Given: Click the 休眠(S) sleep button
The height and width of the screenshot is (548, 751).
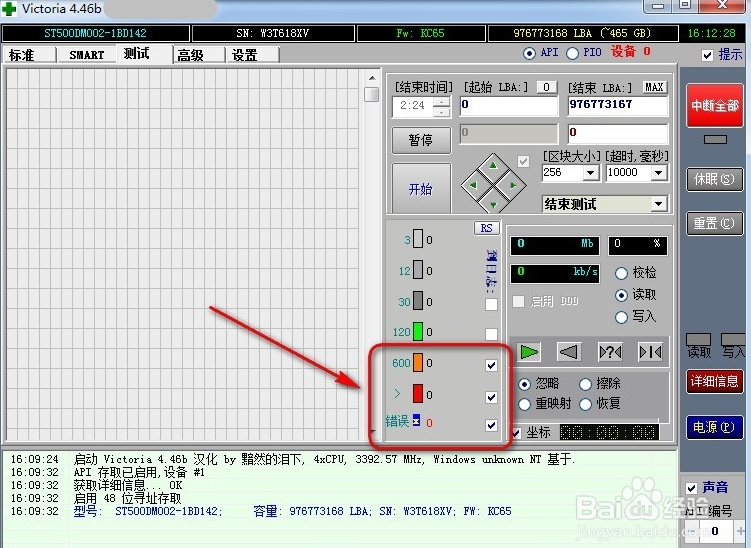Looking at the screenshot, I should (714, 179).
